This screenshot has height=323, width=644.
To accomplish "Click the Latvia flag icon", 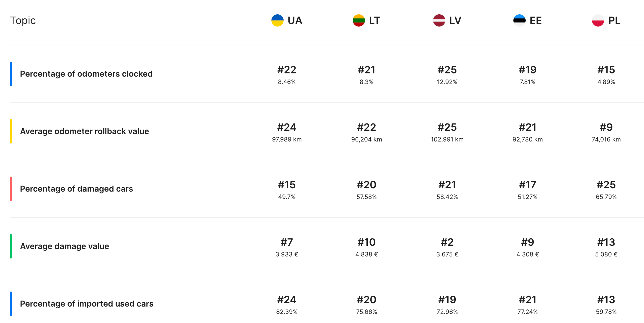I will [x=439, y=20].
